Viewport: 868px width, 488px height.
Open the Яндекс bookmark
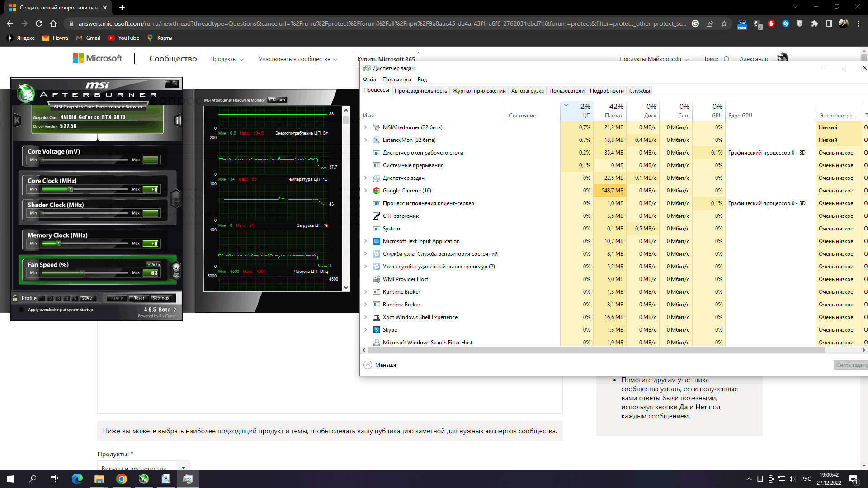click(x=21, y=38)
